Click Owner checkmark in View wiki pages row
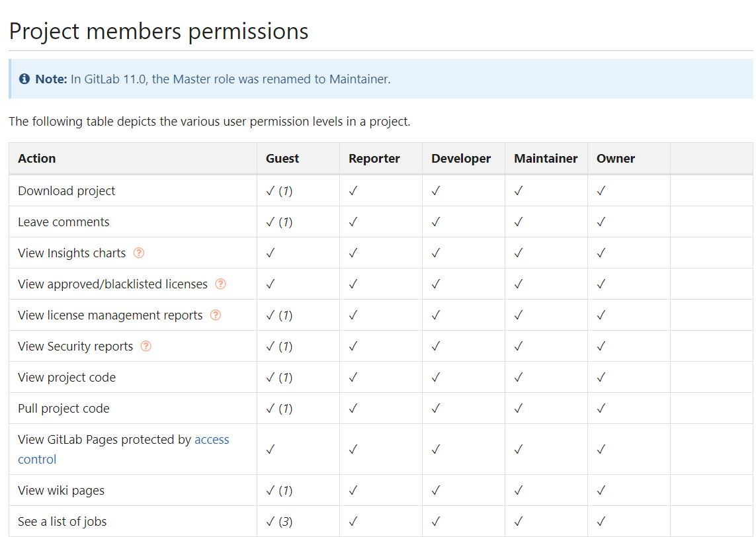 pos(601,490)
